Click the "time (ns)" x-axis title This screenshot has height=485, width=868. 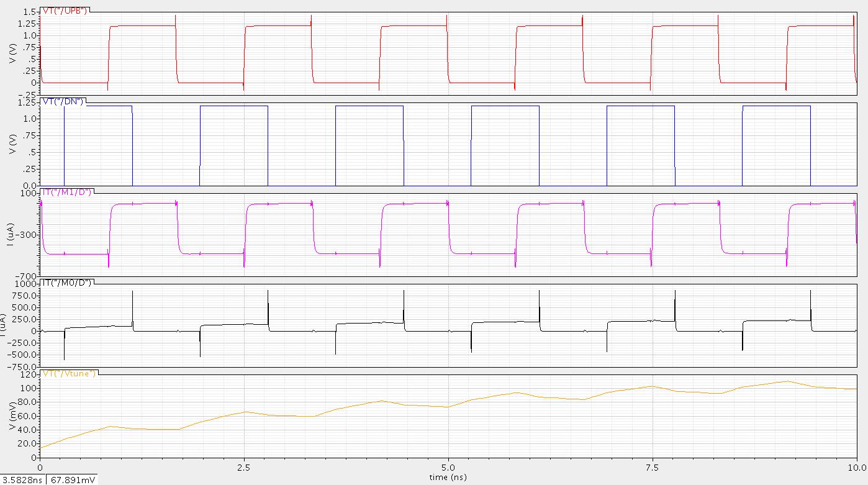point(448,477)
